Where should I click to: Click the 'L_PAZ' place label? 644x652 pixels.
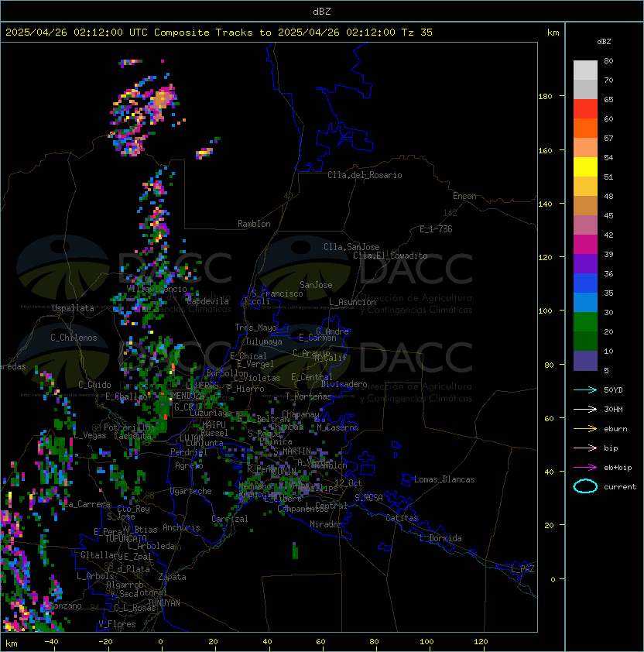522,569
